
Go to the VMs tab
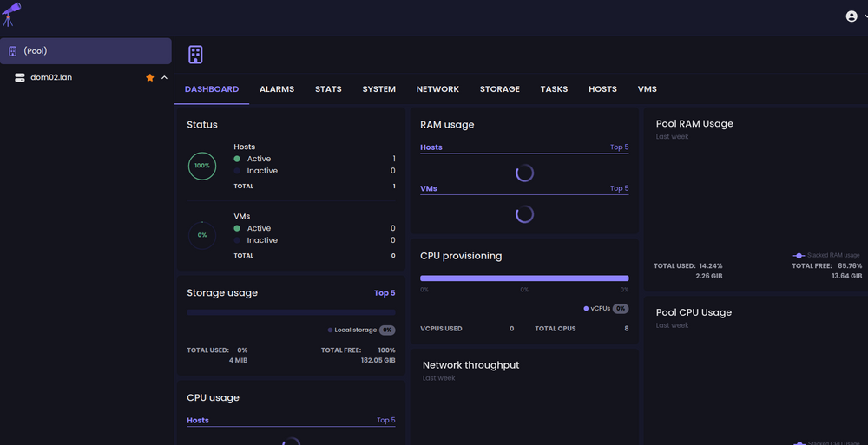click(648, 89)
